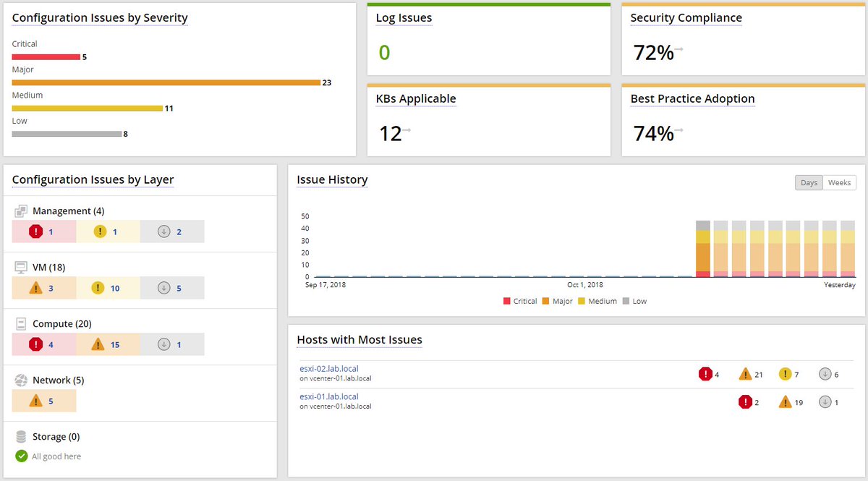This screenshot has height=481, width=868.
Task: Select the VM (18) layer heading
Action: 49,268
